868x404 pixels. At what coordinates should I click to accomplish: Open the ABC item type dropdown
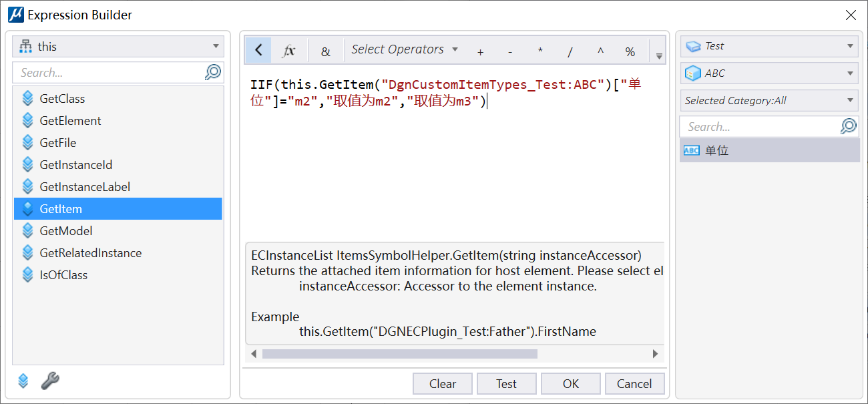[769, 73]
